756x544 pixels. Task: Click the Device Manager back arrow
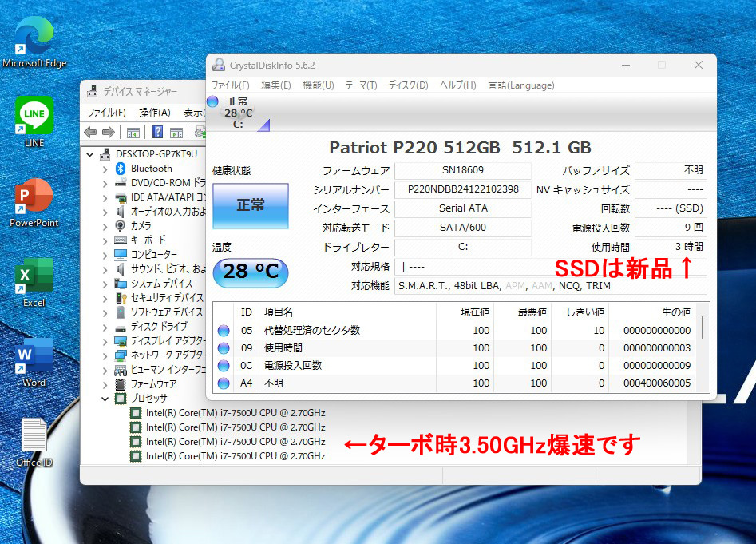click(x=90, y=132)
